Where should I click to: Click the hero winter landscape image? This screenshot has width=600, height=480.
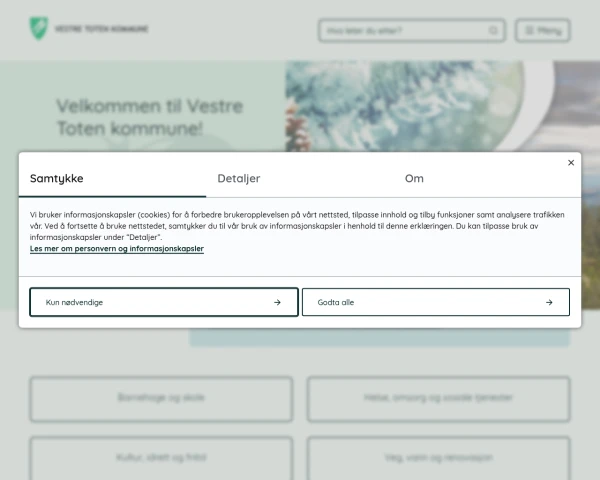pos(442,106)
